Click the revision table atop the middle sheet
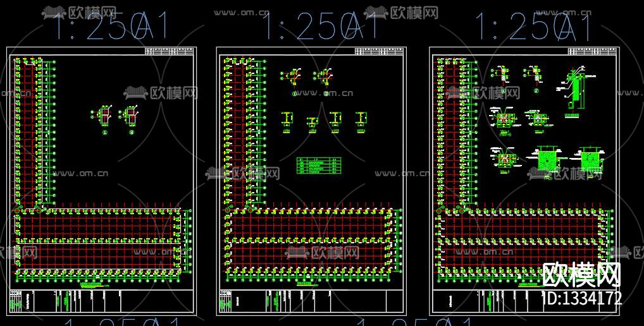This screenshot has height=326, width=644. [379, 52]
